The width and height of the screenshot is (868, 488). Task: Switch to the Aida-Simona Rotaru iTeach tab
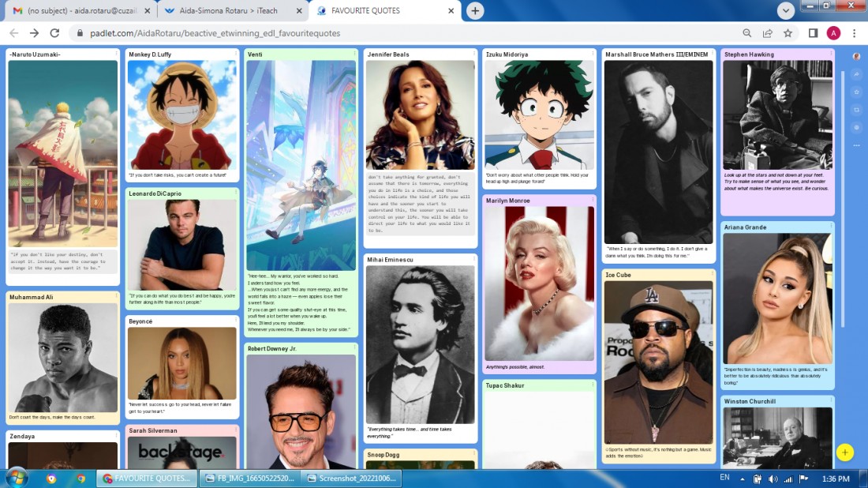pos(228,10)
